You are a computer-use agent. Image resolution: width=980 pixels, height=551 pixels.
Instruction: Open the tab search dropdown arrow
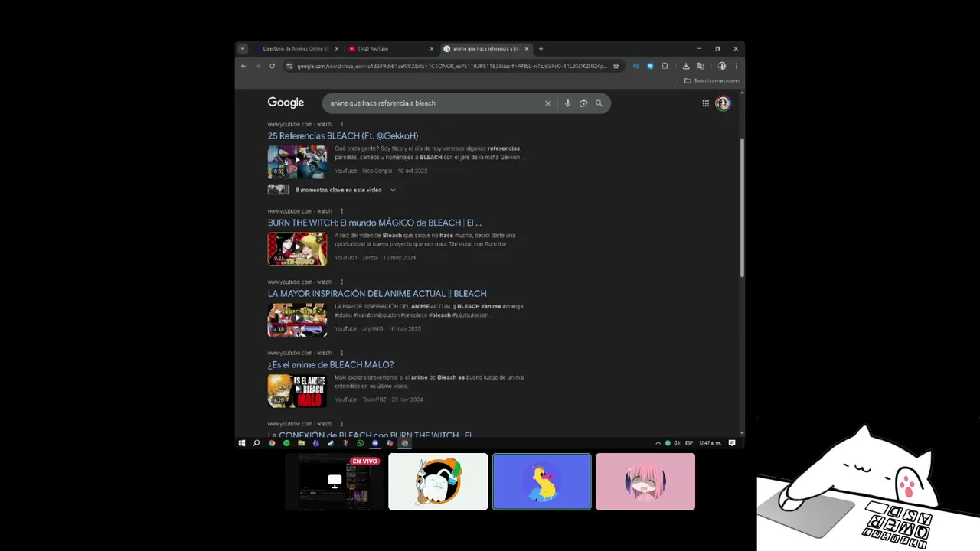click(243, 49)
